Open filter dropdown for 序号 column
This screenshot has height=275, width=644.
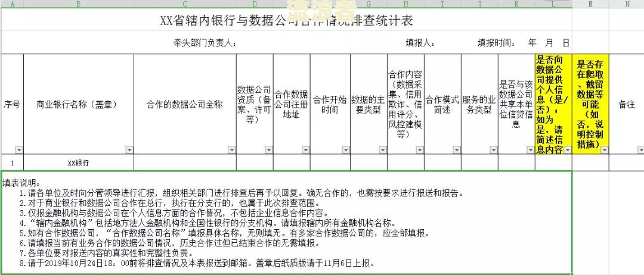(x=19, y=150)
